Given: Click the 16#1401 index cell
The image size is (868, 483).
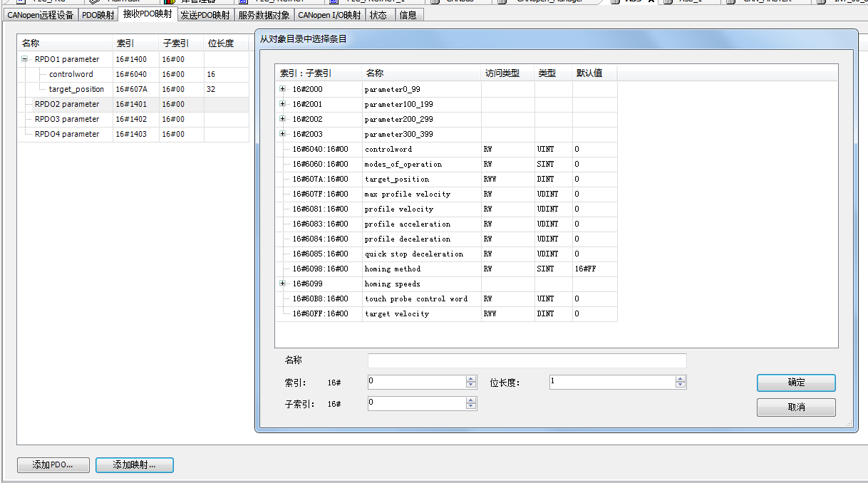Looking at the screenshot, I should [135, 104].
